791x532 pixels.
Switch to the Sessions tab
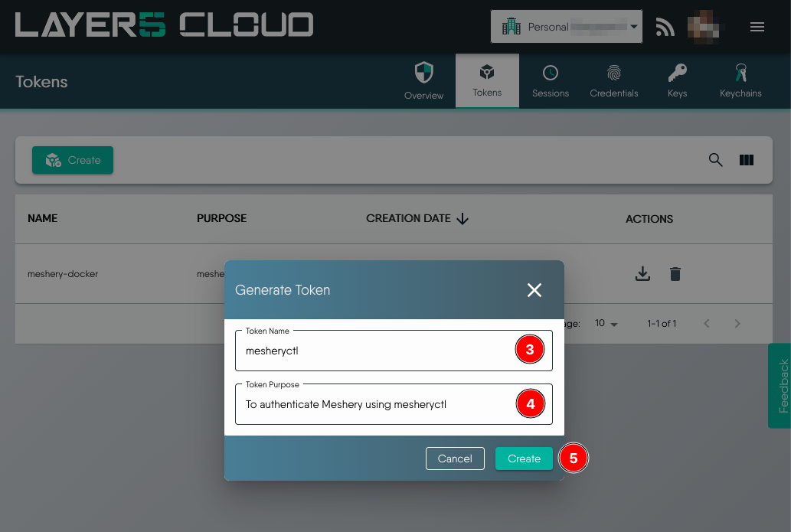[x=550, y=81]
